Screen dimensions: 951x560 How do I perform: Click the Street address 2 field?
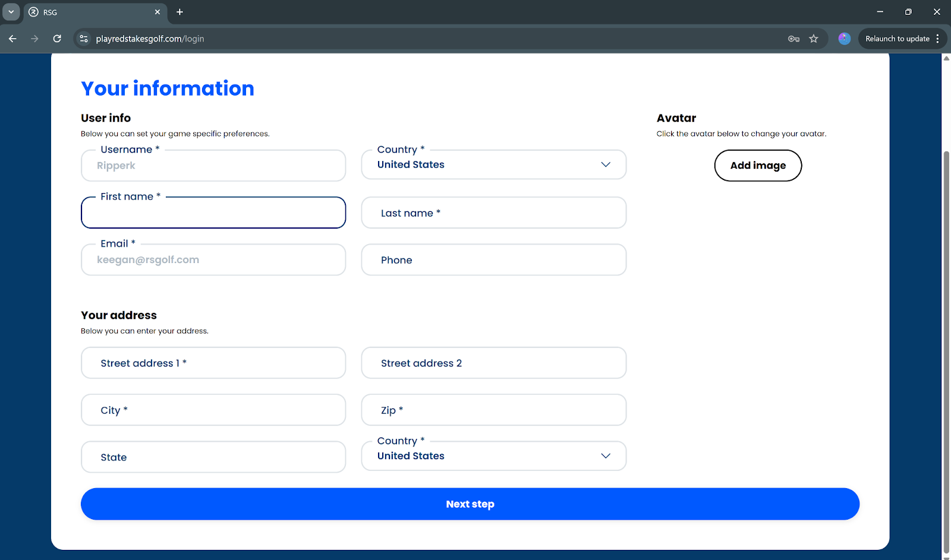494,363
